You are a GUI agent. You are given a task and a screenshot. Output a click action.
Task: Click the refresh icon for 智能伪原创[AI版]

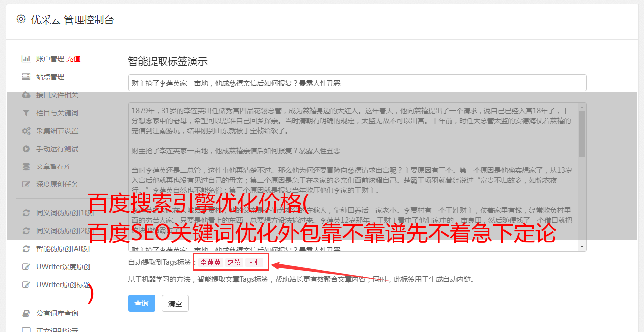coord(26,249)
